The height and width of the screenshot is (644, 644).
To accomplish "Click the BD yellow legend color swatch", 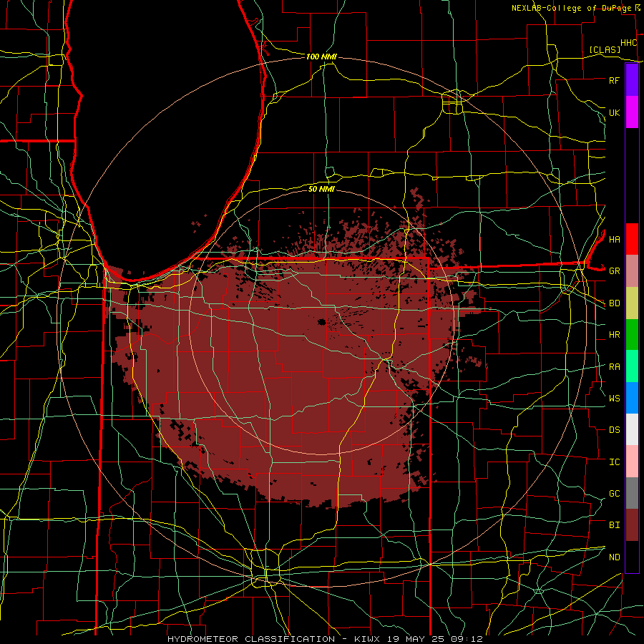I will coord(632,303).
